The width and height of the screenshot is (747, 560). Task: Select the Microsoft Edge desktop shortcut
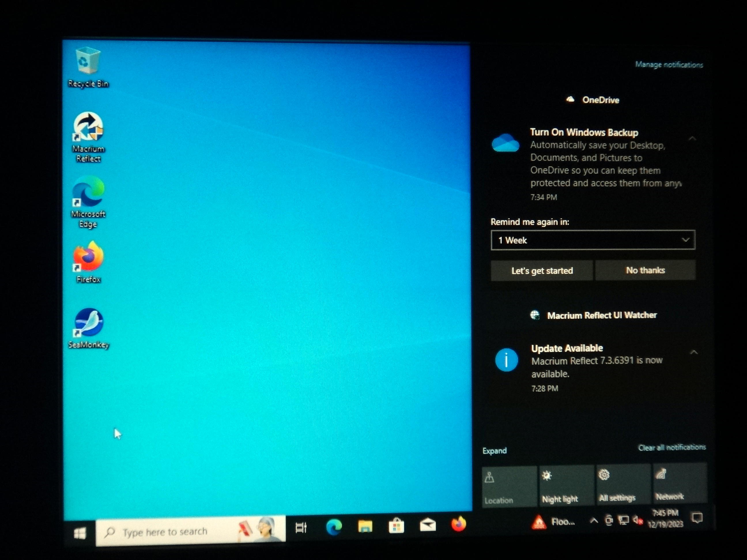88,202
